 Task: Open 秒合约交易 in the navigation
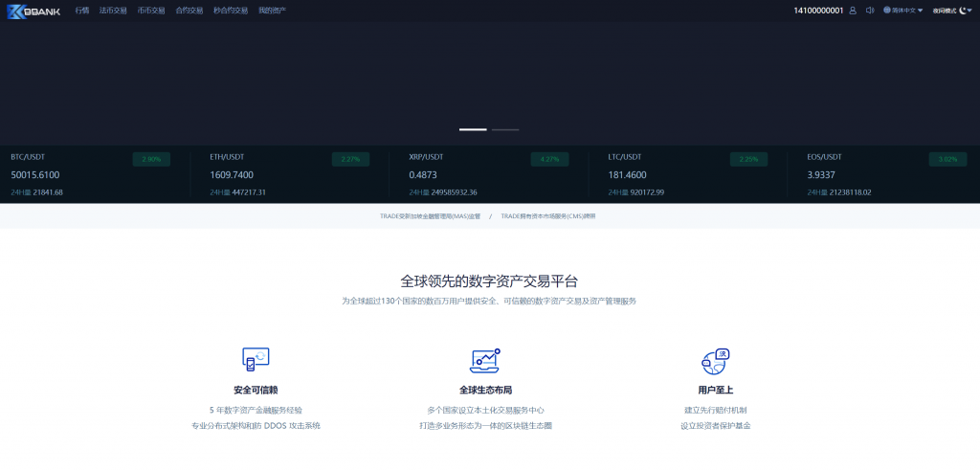(x=231, y=11)
